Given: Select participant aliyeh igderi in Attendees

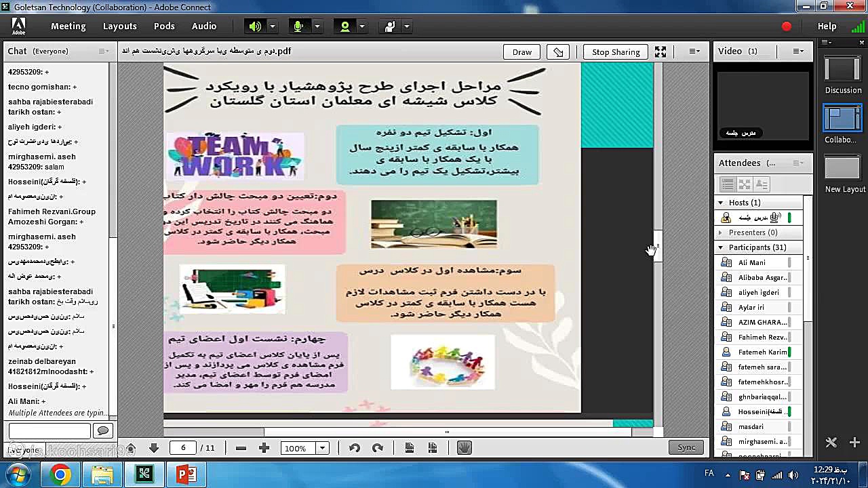Looking at the screenshot, I should tap(758, 292).
